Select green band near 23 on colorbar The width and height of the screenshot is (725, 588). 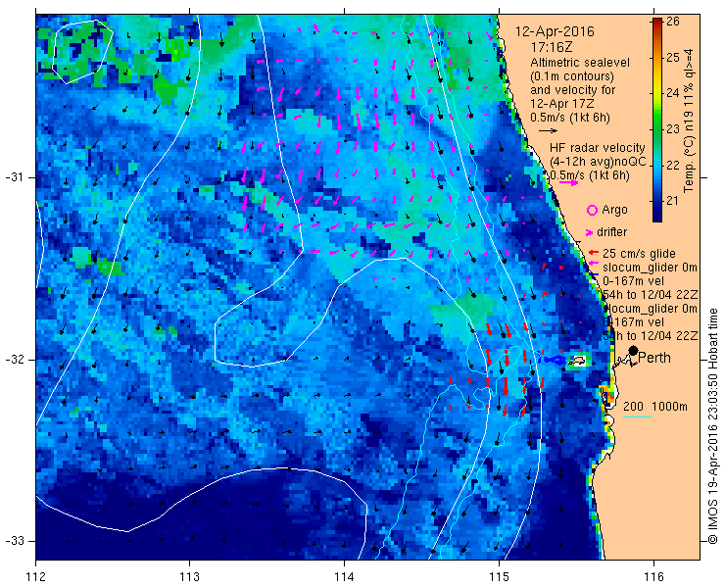pos(657,129)
